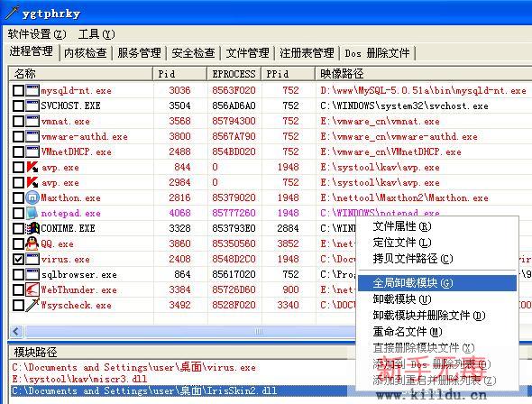Select the 进程管理 tab
532x404 pixels.
coord(31,51)
